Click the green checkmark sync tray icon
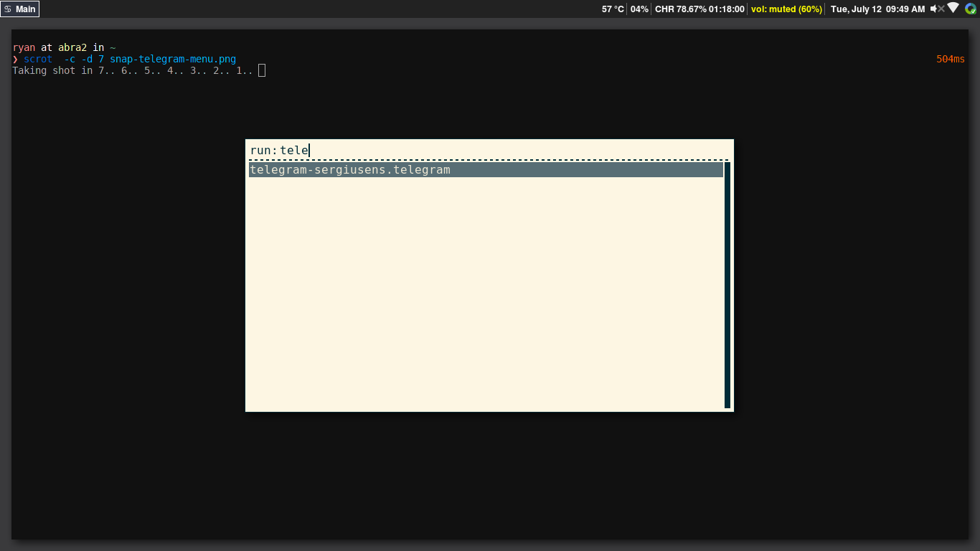The width and height of the screenshot is (980, 551). pos(971,9)
